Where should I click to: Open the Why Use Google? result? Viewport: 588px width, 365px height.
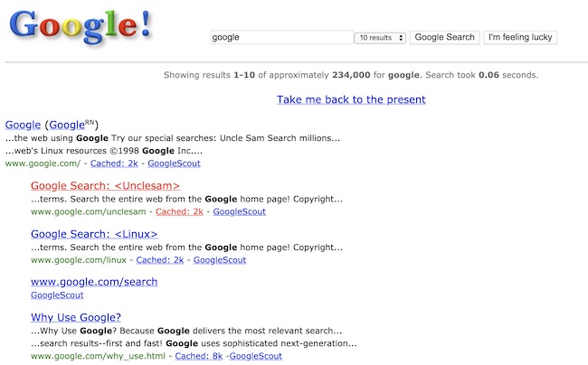(76, 317)
